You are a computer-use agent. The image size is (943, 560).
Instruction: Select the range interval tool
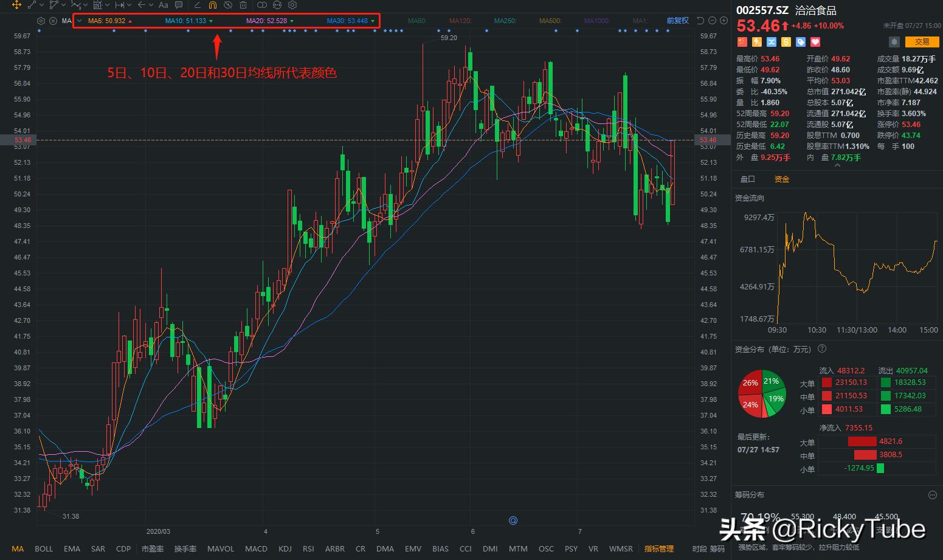point(119,5)
